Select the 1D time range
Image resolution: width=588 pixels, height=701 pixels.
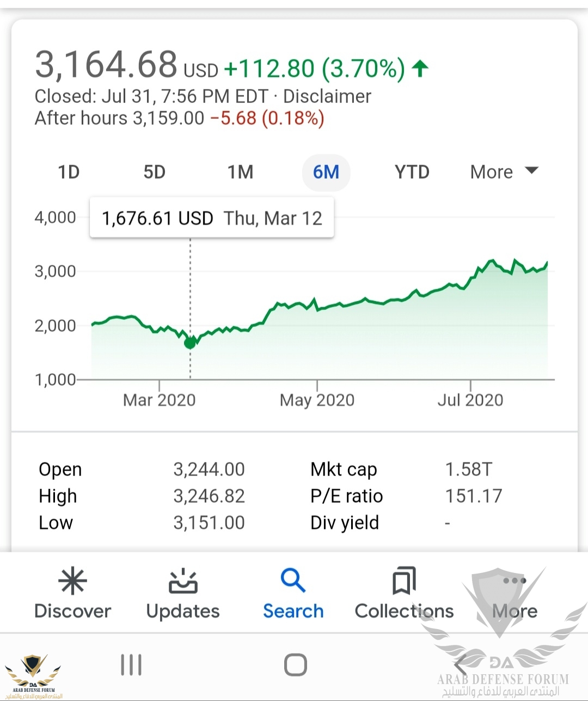tap(69, 172)
